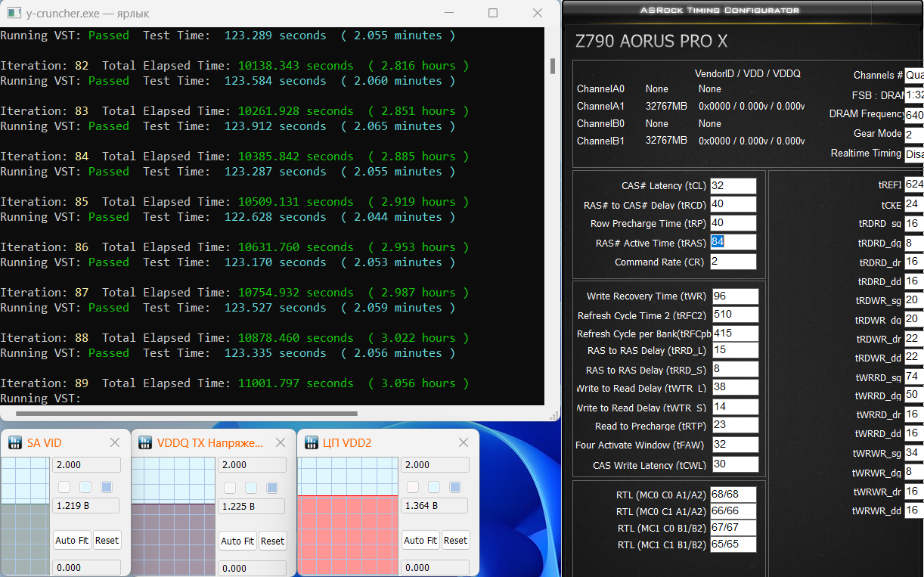This screenshot has width=924, height=577.
Task: Click the SA VID maximum value field 2.000
Action: click(x=86, y=465)
